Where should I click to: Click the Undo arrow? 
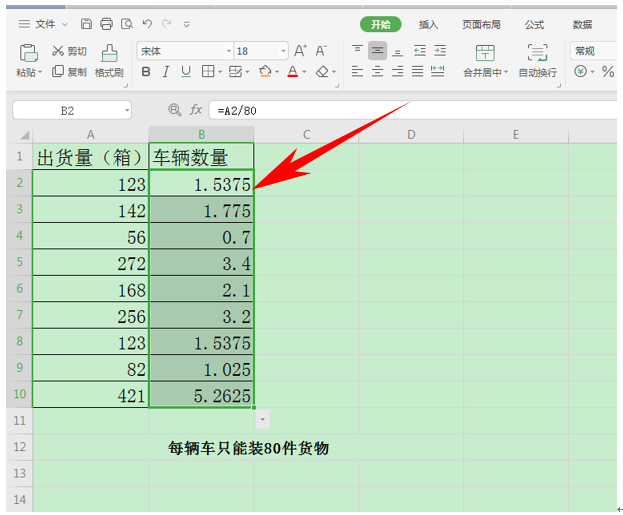[147, 24]
